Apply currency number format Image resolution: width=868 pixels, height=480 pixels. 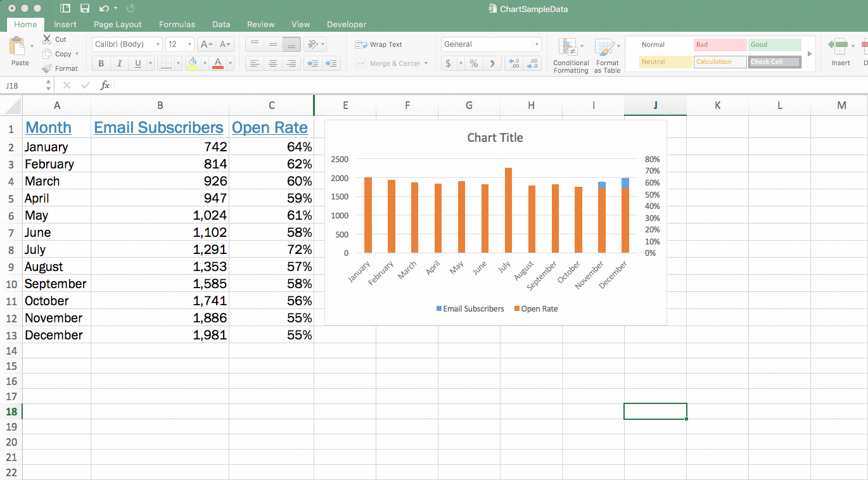[449, 64]
